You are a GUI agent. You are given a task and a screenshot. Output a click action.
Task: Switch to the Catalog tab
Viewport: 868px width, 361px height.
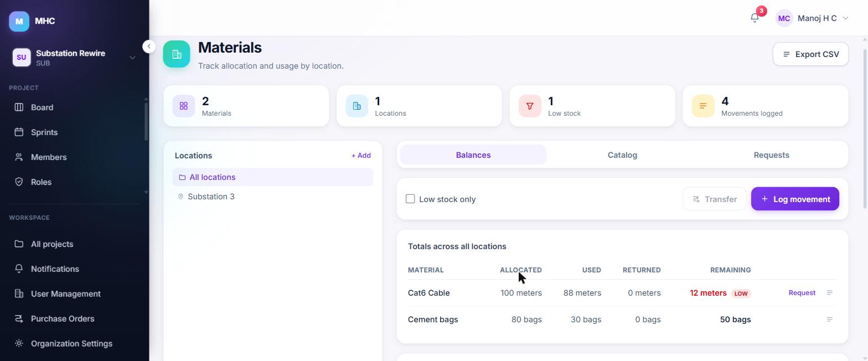pyautogui.click(x=622, y=155)
